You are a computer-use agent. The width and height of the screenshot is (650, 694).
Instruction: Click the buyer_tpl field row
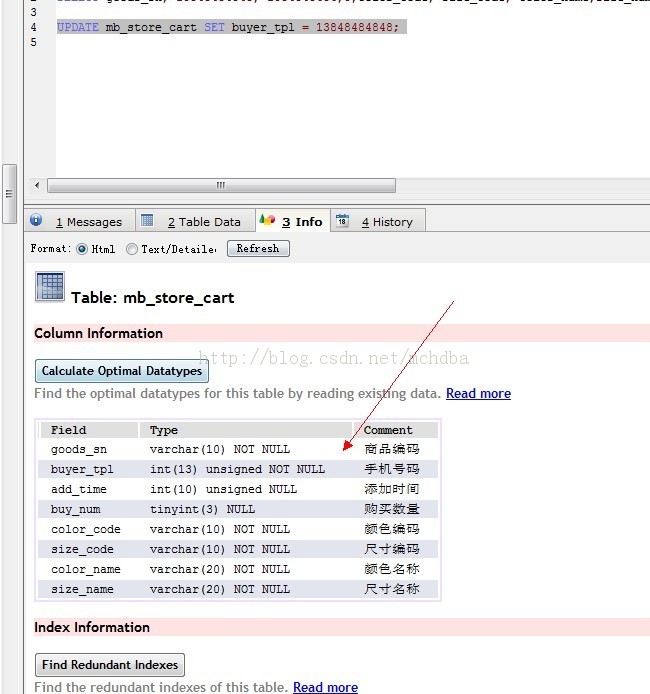pyautogui.click(x=238, y=469)
